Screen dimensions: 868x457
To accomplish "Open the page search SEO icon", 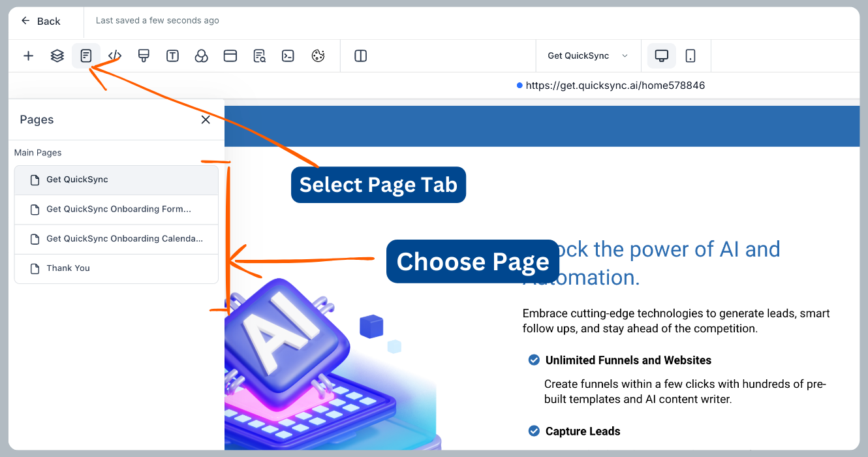I will pyautogui.click(x=259, y=56).
